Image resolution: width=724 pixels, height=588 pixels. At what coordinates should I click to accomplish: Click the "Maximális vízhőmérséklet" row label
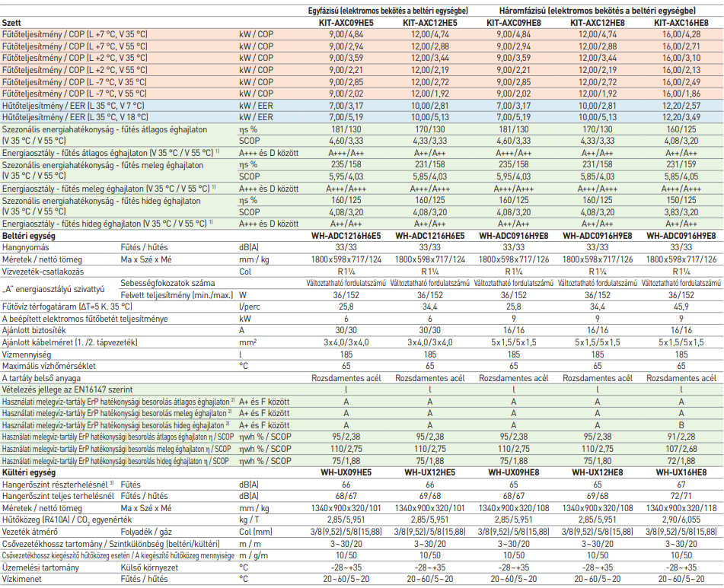pyautogui.click(x=49, y=366)
